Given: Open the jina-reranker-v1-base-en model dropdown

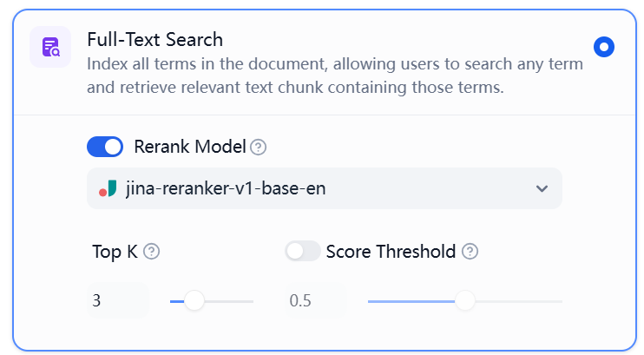Looking at the screenshot, I should point(324,188).
